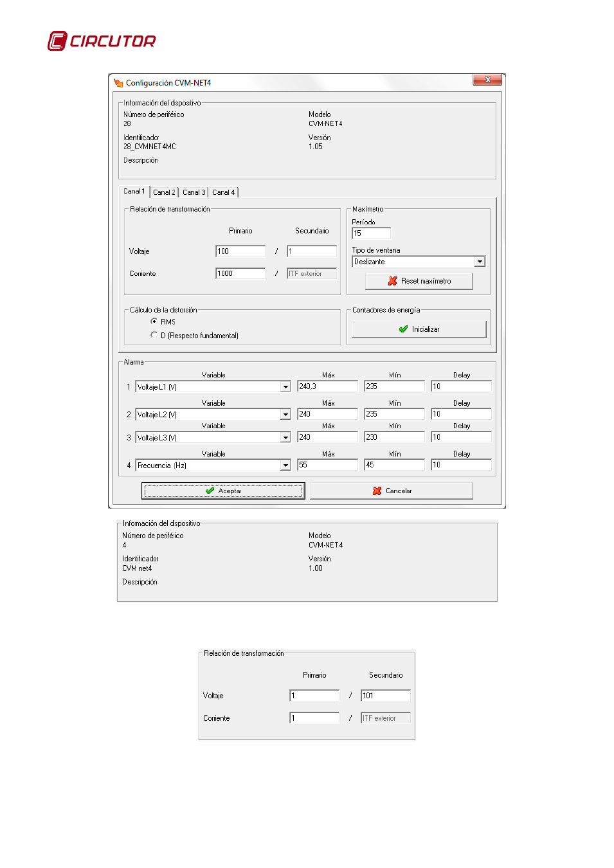Click the Versión value 1.00
The height and width of the screenshot is (868, 614).
[x=316, y=568]
